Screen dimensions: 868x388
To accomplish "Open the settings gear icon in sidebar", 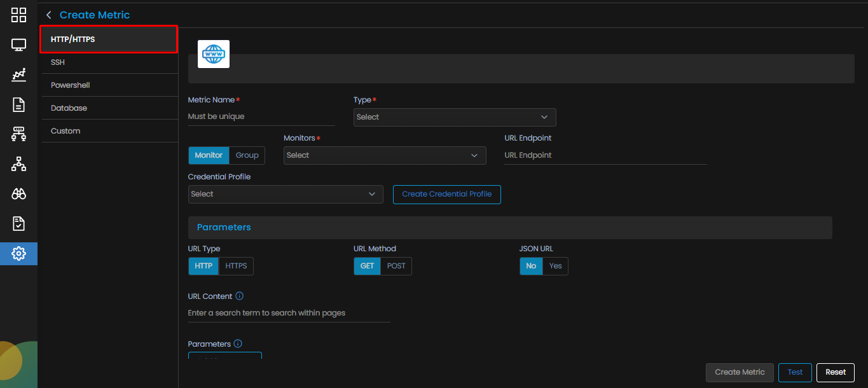I will 18,254.
